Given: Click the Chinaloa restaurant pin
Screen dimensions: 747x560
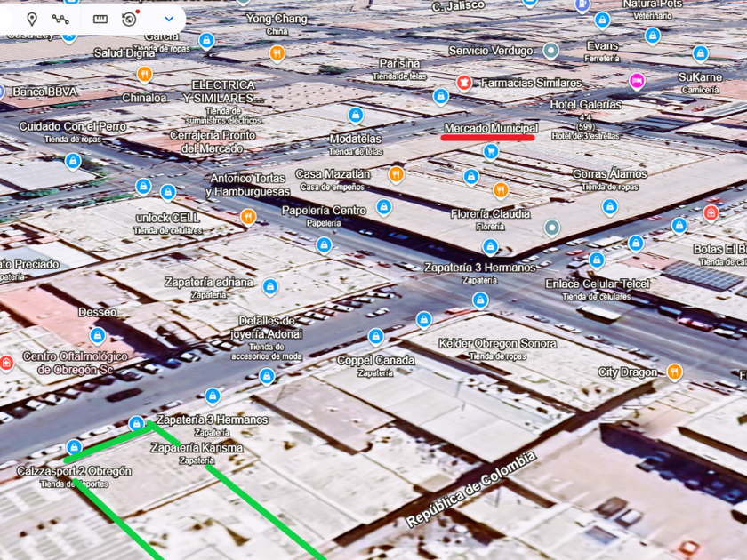Looking at the screenshot, I should click(144, 75).
